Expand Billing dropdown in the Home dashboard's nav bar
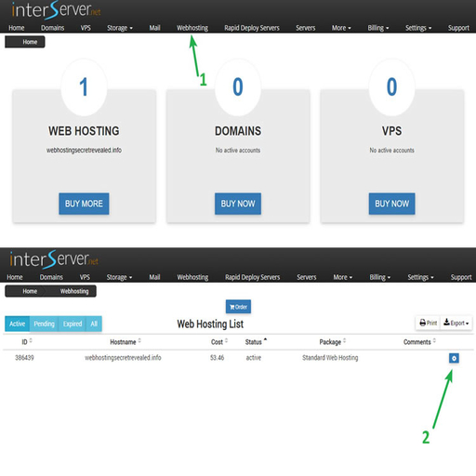 coord(378,28)
